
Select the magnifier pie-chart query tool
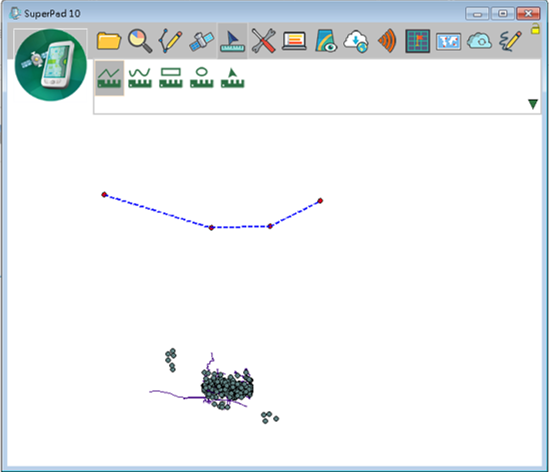pos(140,41)
